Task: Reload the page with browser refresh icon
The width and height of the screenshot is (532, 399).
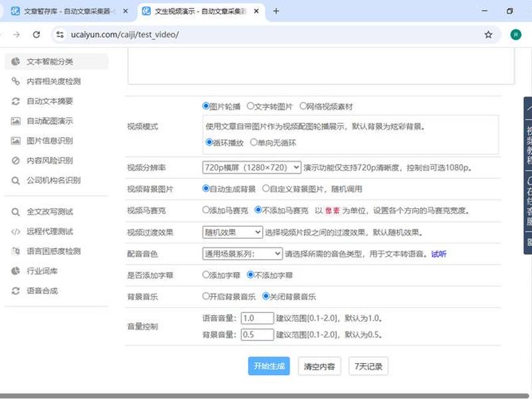Action: point(37,35)
